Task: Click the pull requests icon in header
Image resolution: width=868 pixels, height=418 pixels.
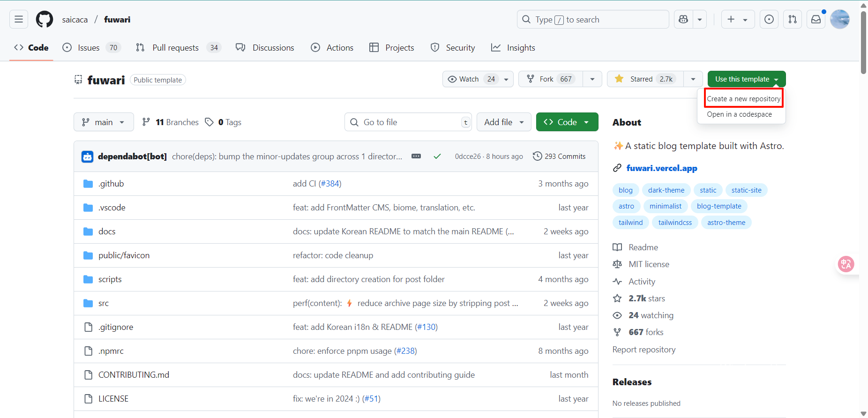Action: 793,19
